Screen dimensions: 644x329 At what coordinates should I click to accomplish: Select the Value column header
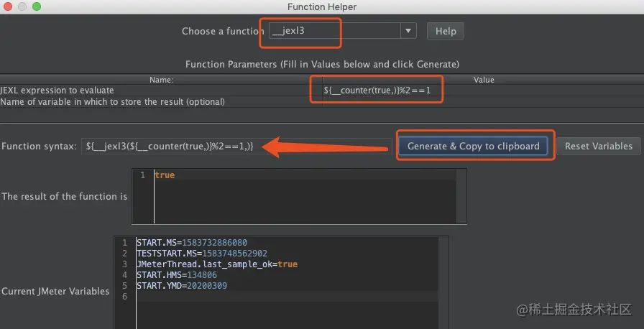484,80
